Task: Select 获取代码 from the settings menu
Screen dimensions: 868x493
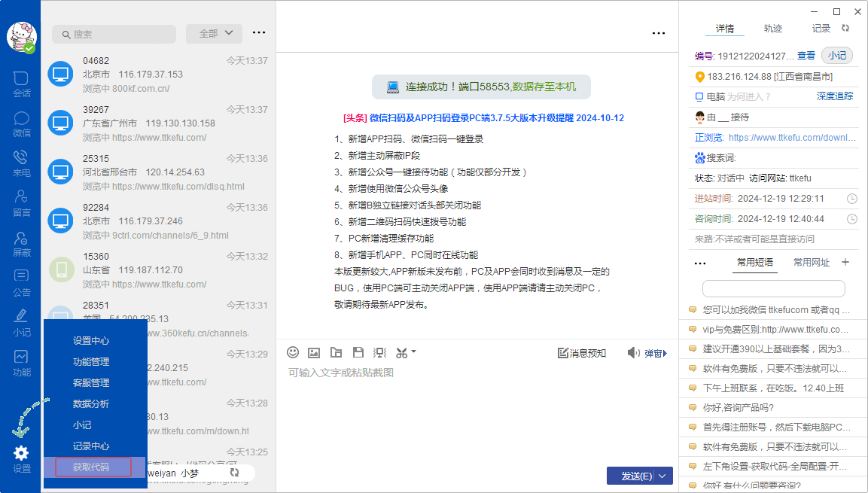Action: (93, 467)
